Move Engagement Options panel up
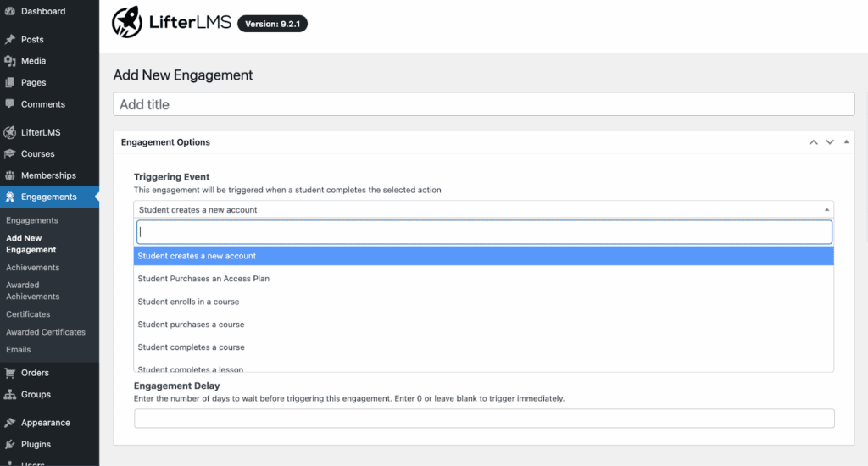The width and height of the screenshot is (868, 466). pyautogui.click(x=813, y=142)
